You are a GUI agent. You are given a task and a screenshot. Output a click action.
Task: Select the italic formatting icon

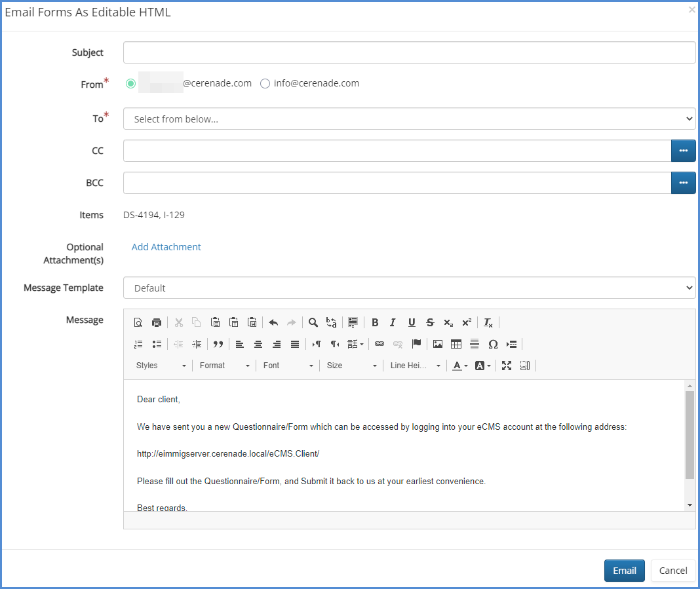[x=393, y=322]
